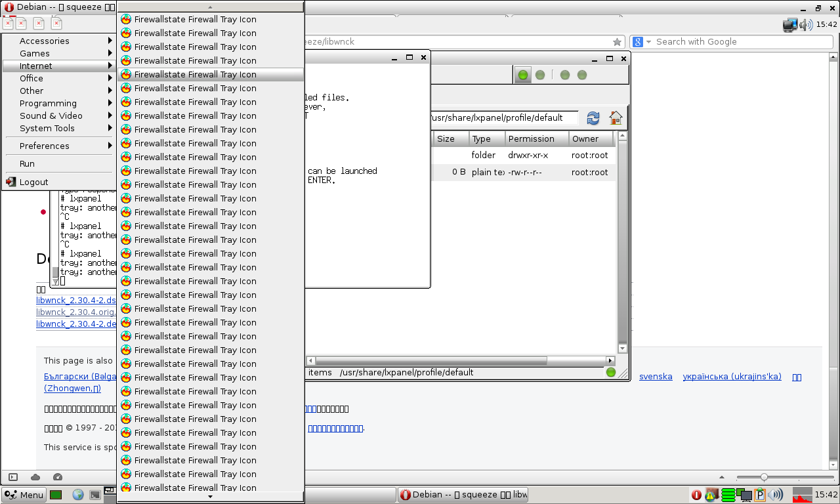Click right arrow of file manager horizontal scrollbar

610,360
